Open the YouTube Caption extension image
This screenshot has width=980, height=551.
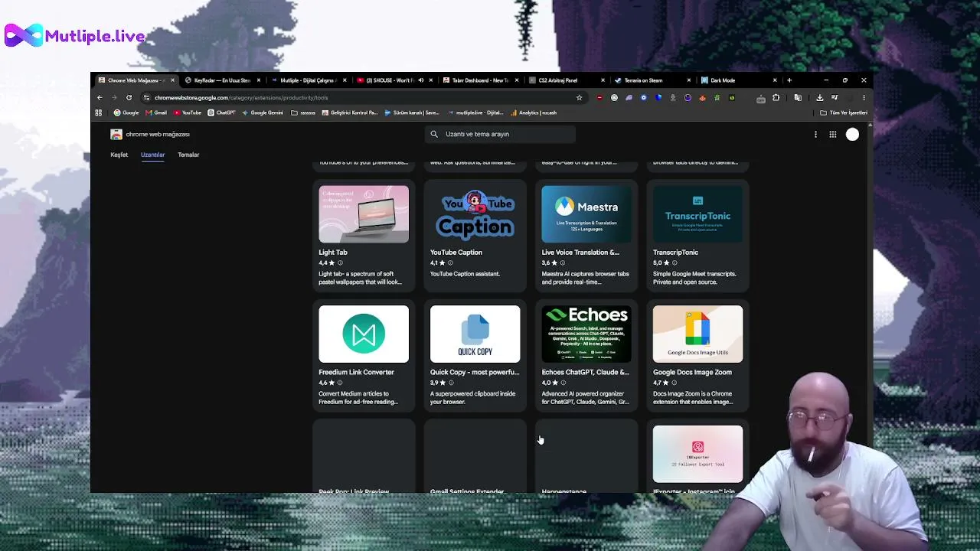(x=475, y=214)
